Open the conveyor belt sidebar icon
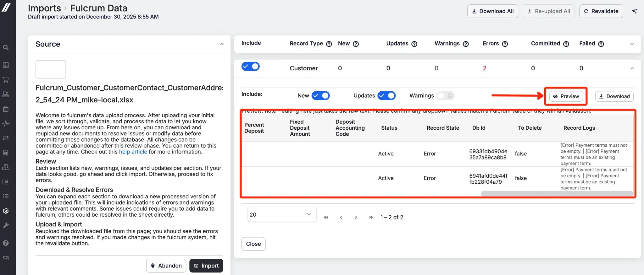 (6, 94)
